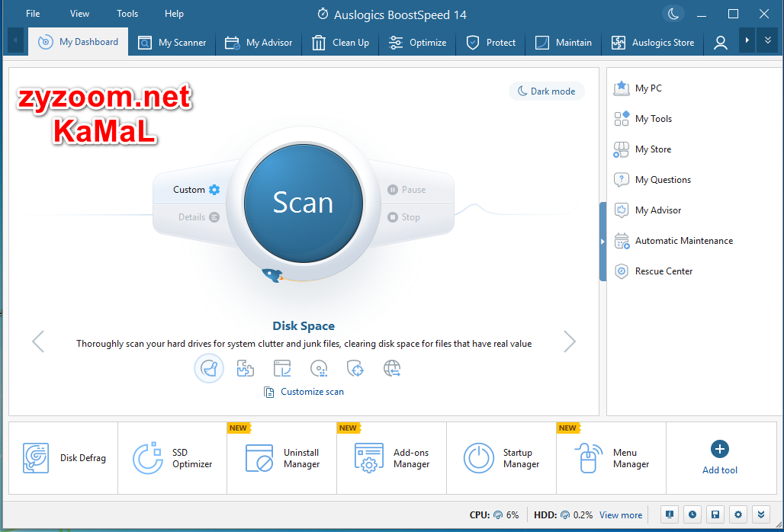Select the globe internet scan category icon

(392, 369)
